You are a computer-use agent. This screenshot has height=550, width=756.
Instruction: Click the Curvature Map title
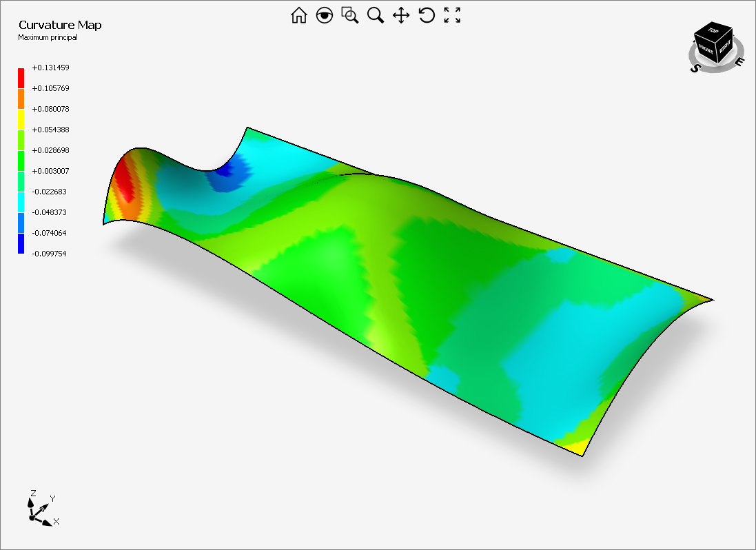[60, 26]
